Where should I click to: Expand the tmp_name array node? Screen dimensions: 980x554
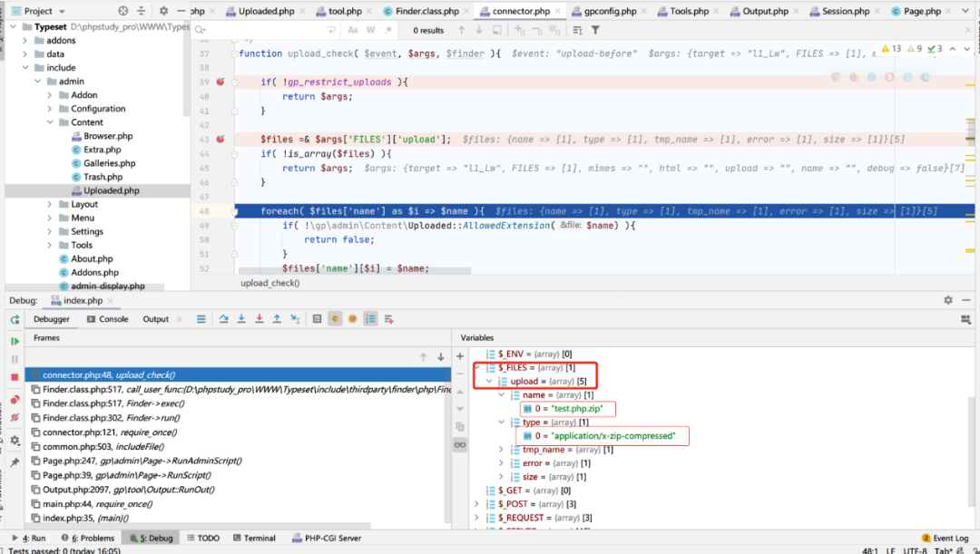point(502,450)
